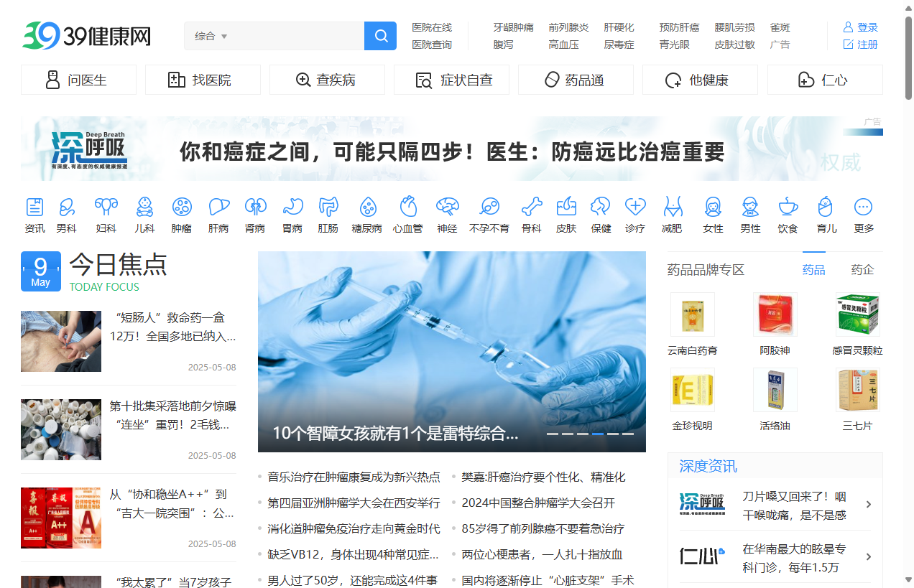Click the 症状自查 (Symptom Self-check) icon
This screenshot has width=914, height=588.
tap(451, 80)
